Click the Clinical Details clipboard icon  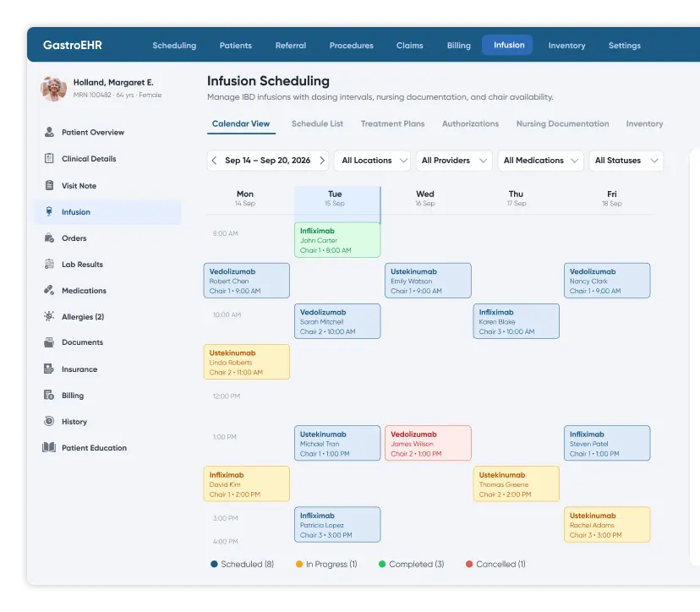click(49, 158)
